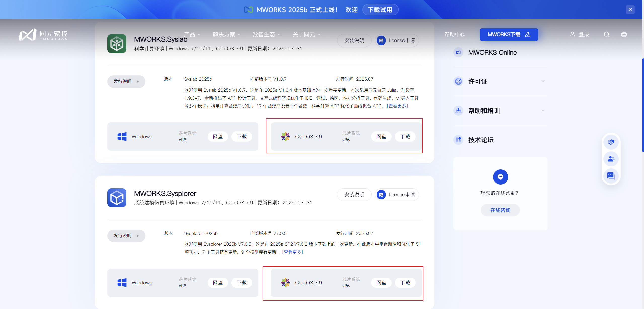Click the page vertical scrollbar
Image resolution: width=644 pixels, height=309 pixels.
pyautogui.click(x=643, y=105)
